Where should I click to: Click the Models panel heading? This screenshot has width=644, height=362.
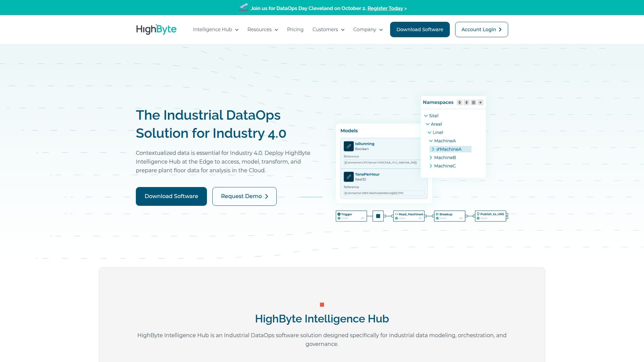(x=349, y=131)
